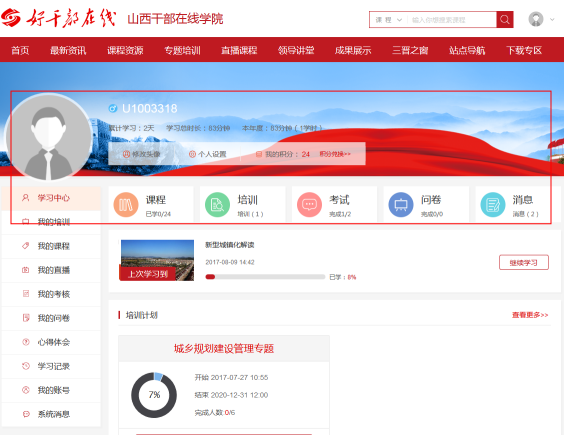Click 查看更多>> in 培训计划
This screenshot has height=435, width=564.
[530, 315]
